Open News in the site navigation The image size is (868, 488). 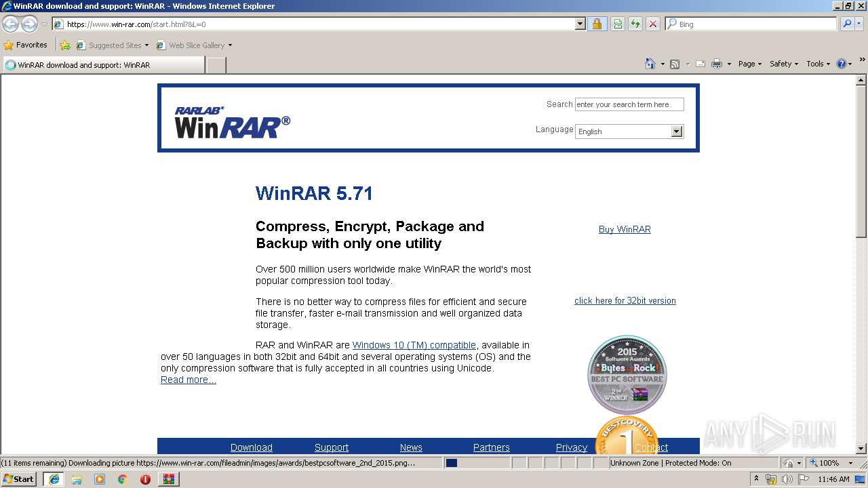[411, 447]
